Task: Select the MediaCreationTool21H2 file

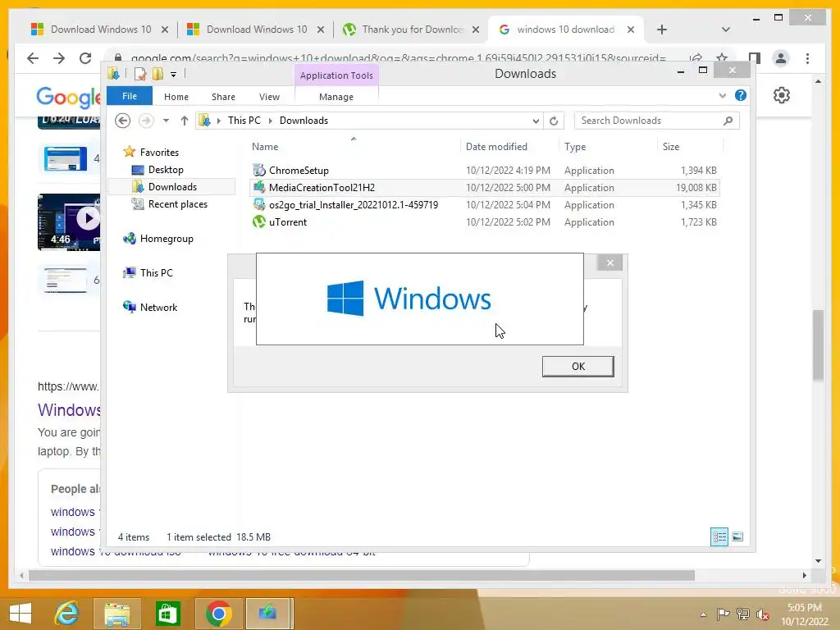Action: 322,188
